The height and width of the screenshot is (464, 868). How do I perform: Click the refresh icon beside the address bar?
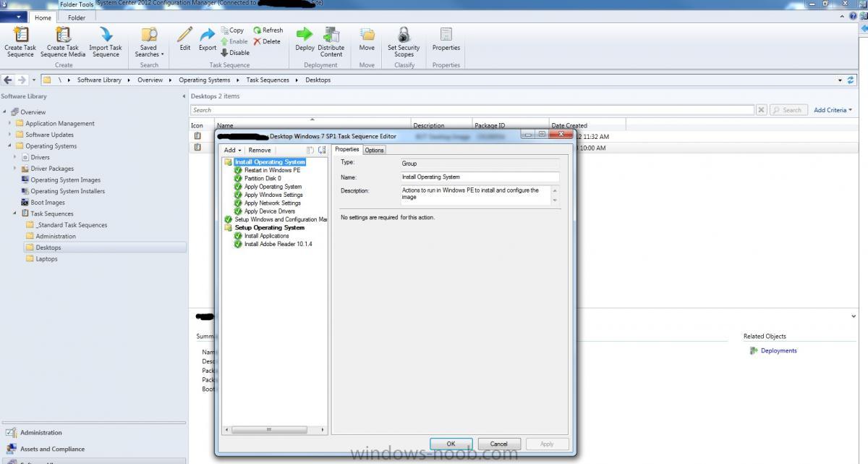[x=851, y=80]
